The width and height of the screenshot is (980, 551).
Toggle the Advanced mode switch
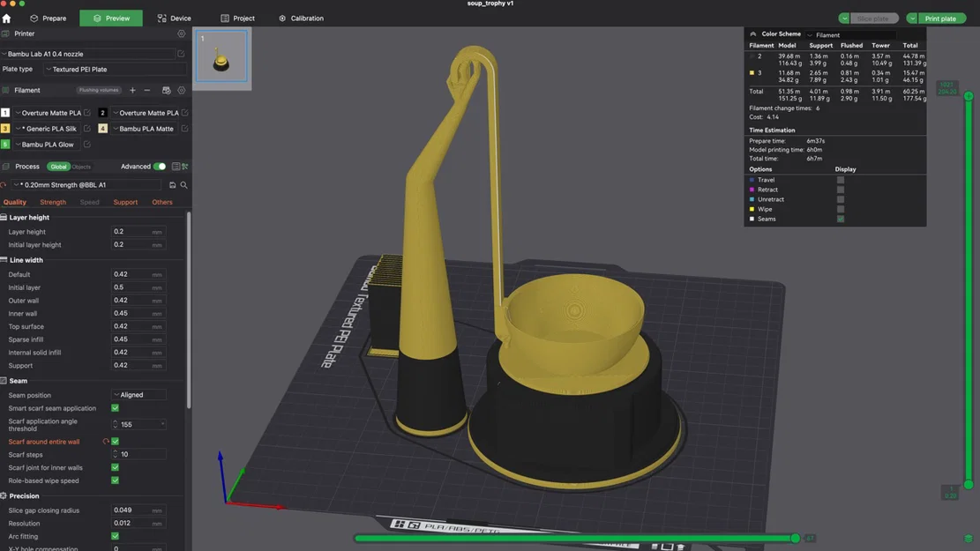(x=160, y=167)
